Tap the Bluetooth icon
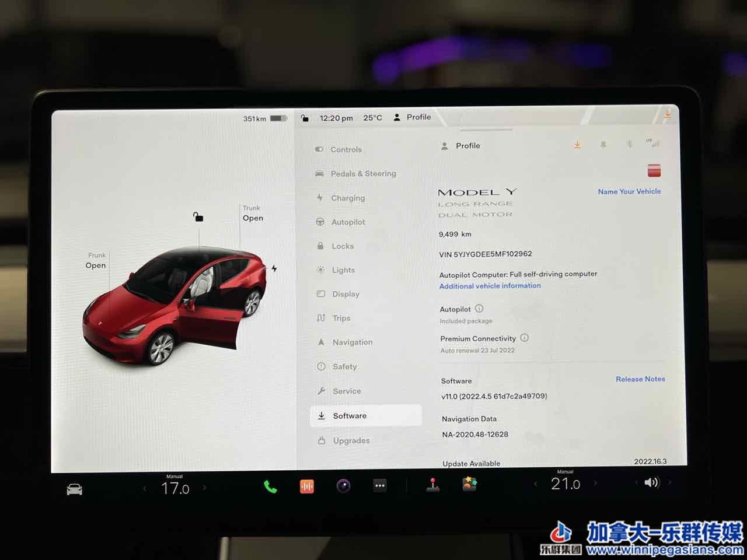 [x=629, y=143]
